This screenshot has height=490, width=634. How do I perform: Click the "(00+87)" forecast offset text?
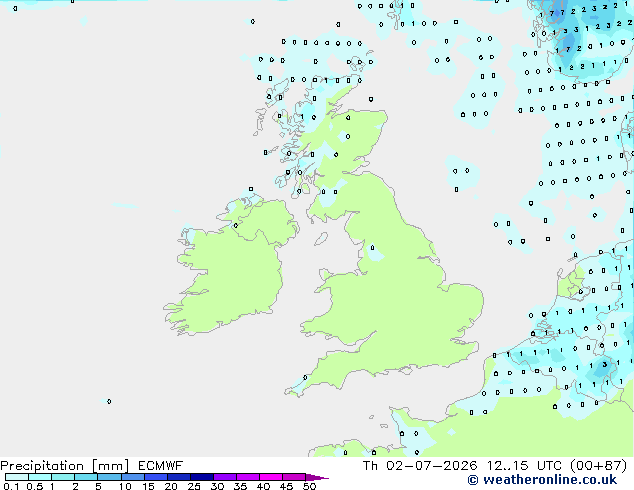(x=599, y=466)
